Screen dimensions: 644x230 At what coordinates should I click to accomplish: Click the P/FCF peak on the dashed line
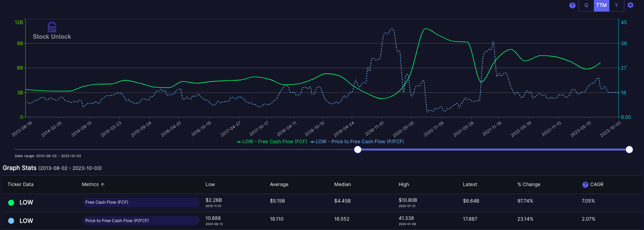click(392, 29)
